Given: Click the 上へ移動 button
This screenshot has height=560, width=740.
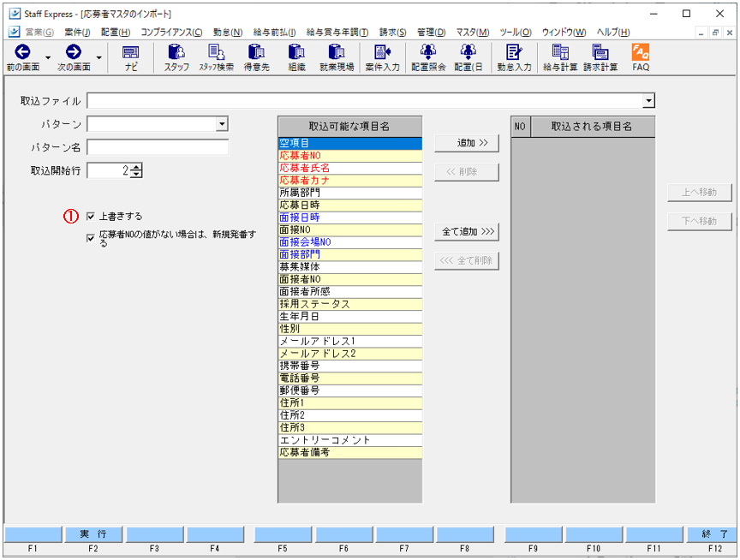Looking at the screenshot, I should [x=700, y=193].
